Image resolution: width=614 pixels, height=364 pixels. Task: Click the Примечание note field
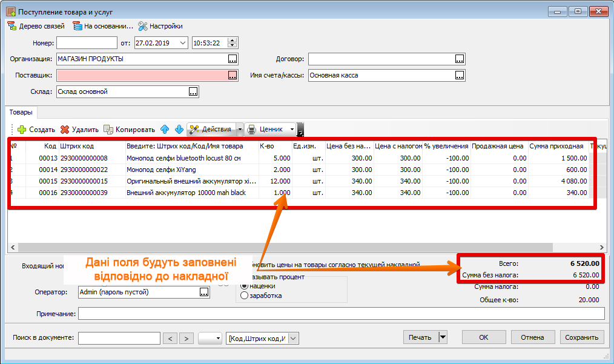[342, 314]
